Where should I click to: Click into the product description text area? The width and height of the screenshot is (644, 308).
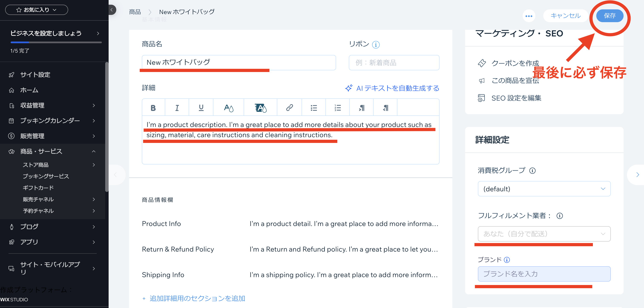tap(290, 140)
